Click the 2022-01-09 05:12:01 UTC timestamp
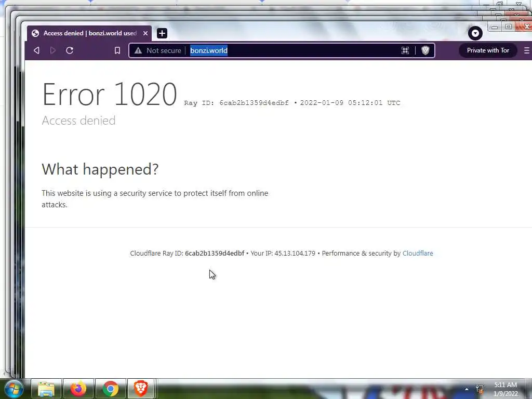This screenshot has height=399, width=532. point(350,103)
